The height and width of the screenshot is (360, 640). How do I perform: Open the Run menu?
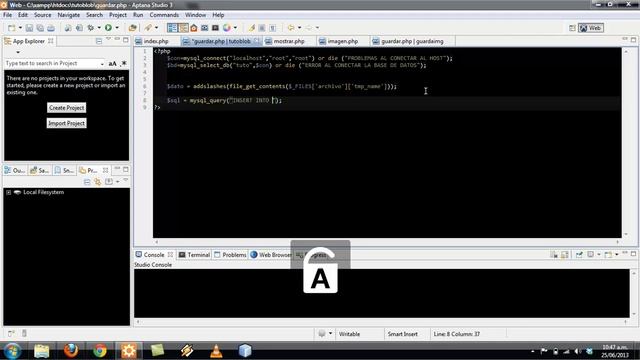point(138,15)
